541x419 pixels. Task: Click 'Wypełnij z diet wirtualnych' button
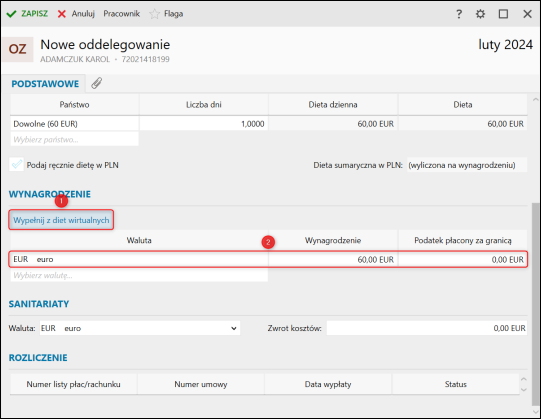61,220
